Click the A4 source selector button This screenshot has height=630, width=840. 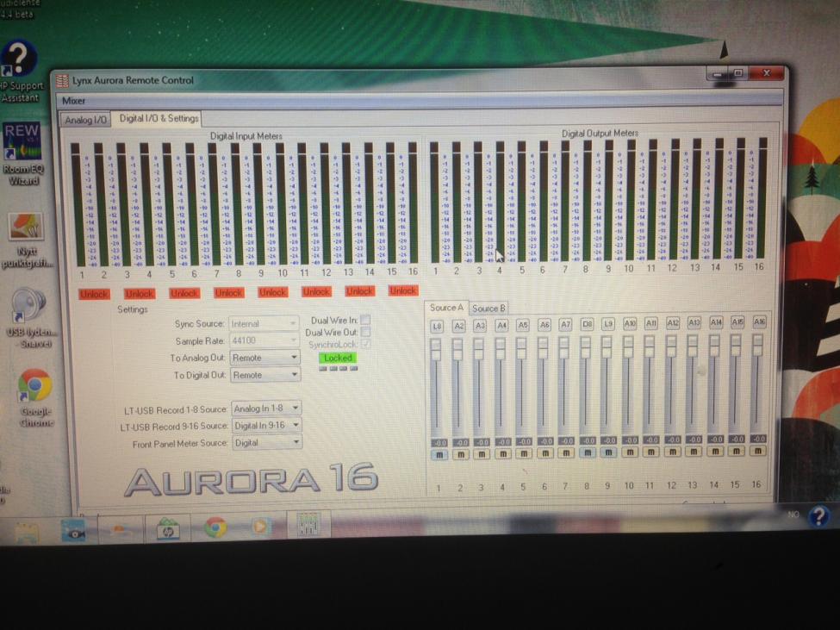point(501,325)
